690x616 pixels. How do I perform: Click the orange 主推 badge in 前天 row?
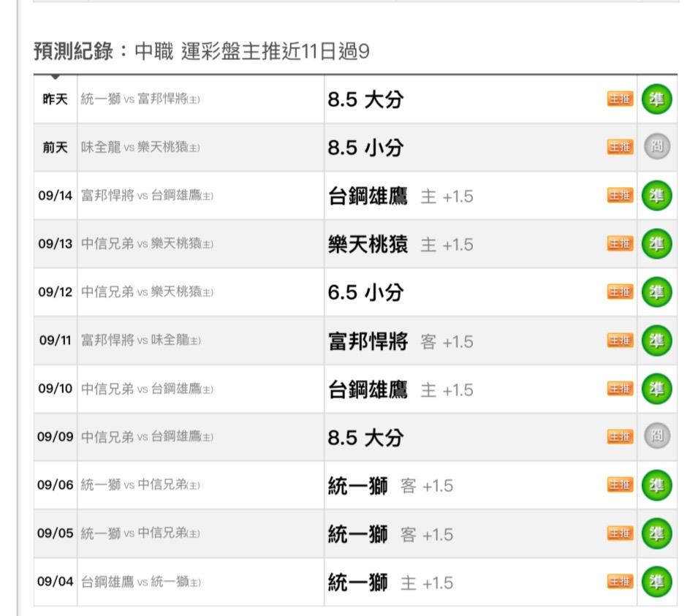tap(620, 147)
